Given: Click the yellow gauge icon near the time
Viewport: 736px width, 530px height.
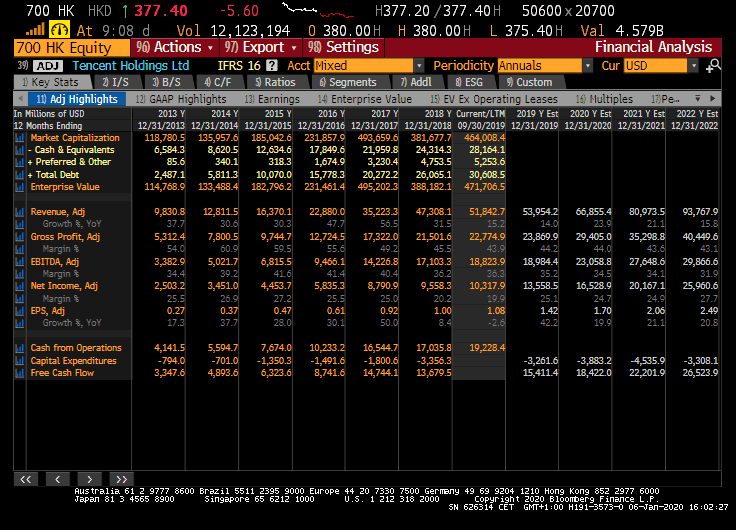Looking at the screenshot, I should tap(59, 30).
